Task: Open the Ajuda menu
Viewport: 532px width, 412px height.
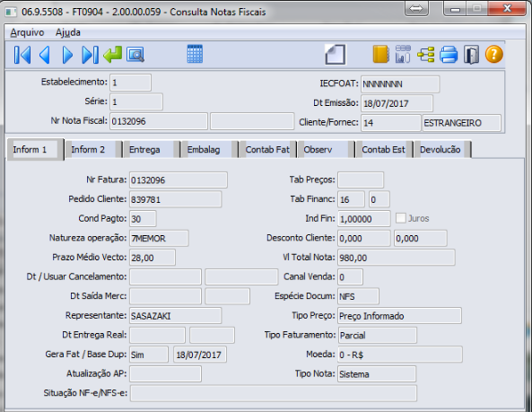Action: pos(68,32)
